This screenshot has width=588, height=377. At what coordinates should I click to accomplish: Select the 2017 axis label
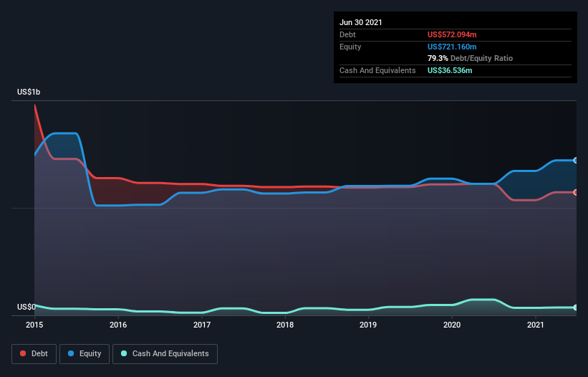(202, 325)
